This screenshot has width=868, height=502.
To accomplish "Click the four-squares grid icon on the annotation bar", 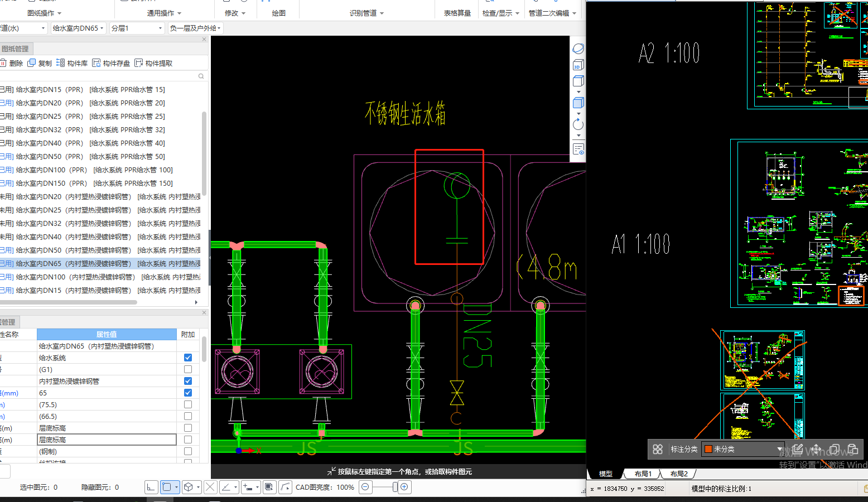I will point(658,449).
